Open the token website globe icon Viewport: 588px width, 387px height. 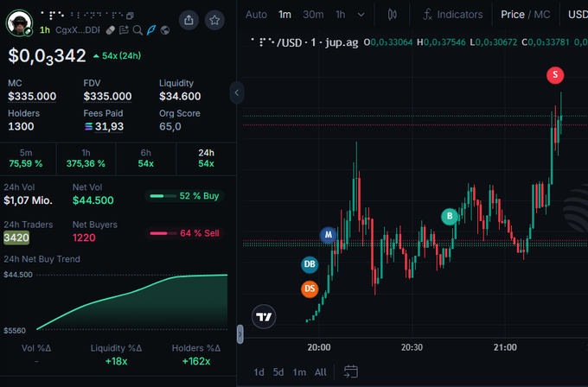point(165,30)
